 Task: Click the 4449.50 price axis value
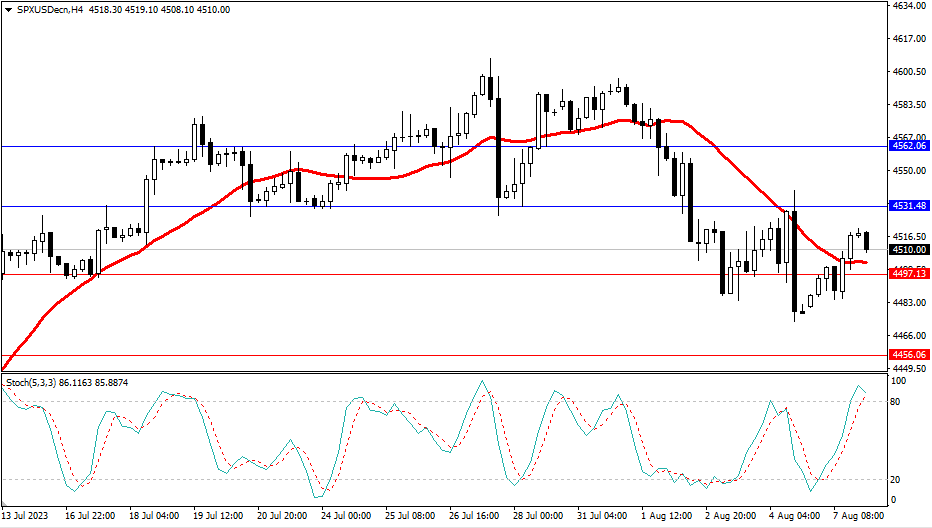pos(907,368)
